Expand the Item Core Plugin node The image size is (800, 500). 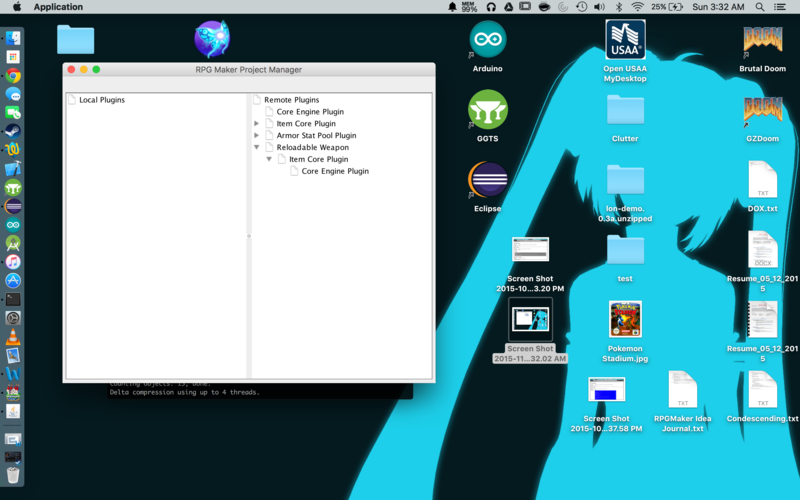[x=257, y=124]
